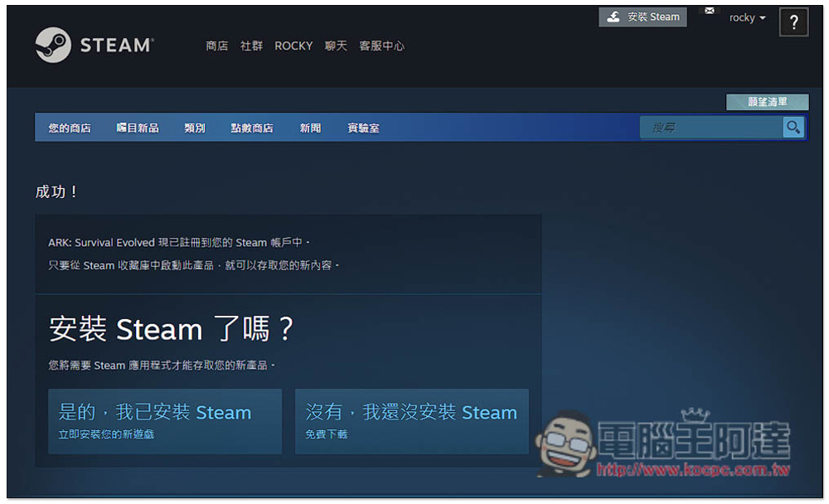829x504 pixels.
Task: Select the 您的商店 store tab
Action: tap(70, 128)
